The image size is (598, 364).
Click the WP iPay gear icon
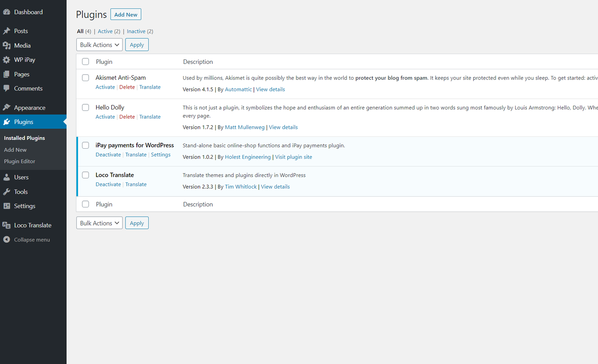(x=7, y=60)
